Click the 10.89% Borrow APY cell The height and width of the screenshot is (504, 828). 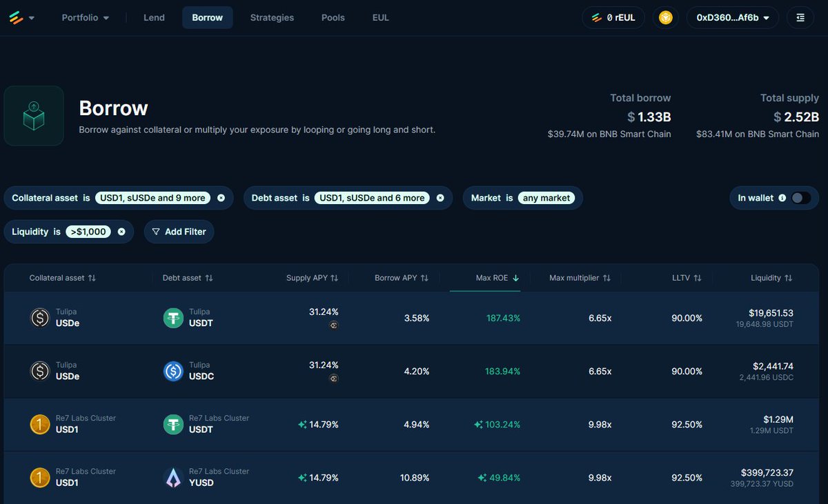coord(414,478)
